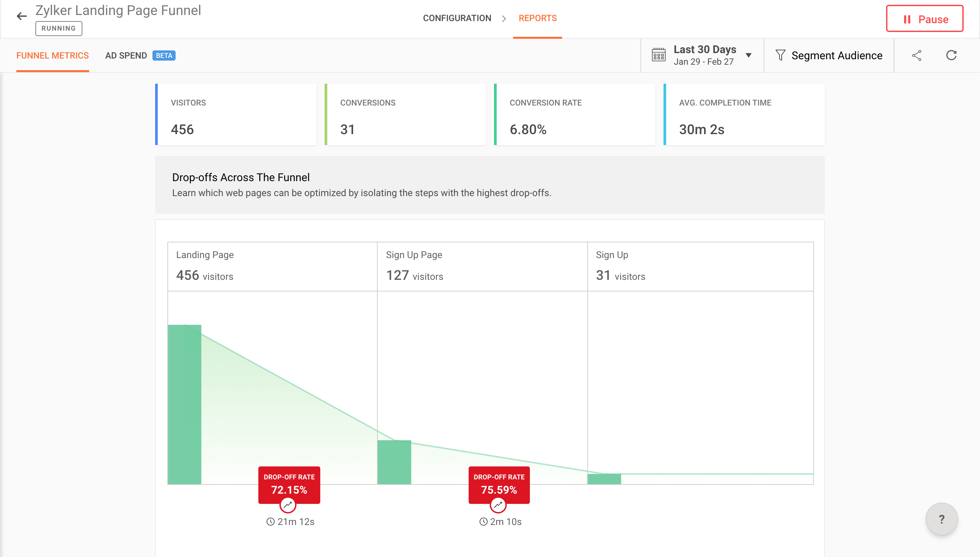Image resolution: width=980 pixels, height=557 pixels.
Task: Go to the CONFIGURATION step
Action: 457,18
